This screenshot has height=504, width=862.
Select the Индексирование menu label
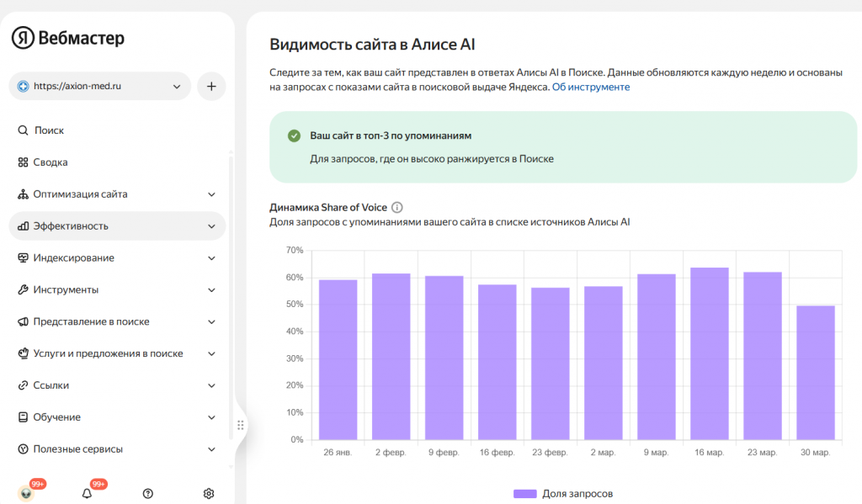74,257
